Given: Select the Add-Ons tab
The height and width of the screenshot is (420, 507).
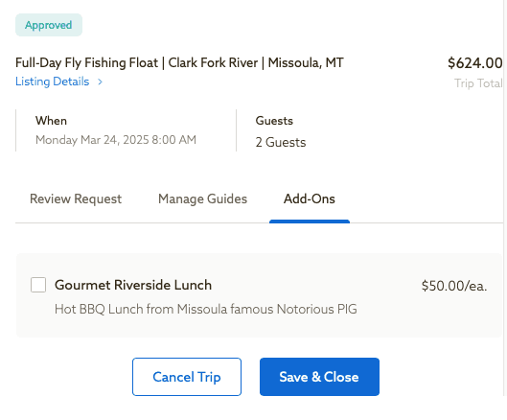Looking at the screenshot, I should pos(310,198).
